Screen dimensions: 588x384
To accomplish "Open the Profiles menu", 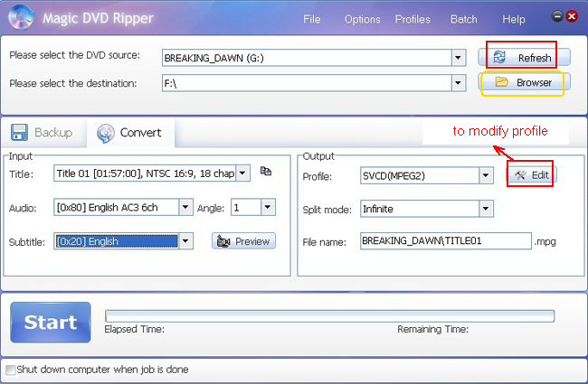I will (x=413, y=19).
